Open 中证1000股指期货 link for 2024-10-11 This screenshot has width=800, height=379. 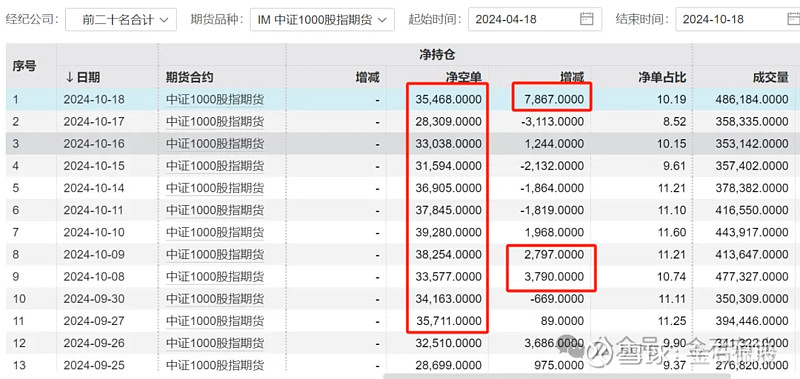pyautogui.click(x=215, y=210)
